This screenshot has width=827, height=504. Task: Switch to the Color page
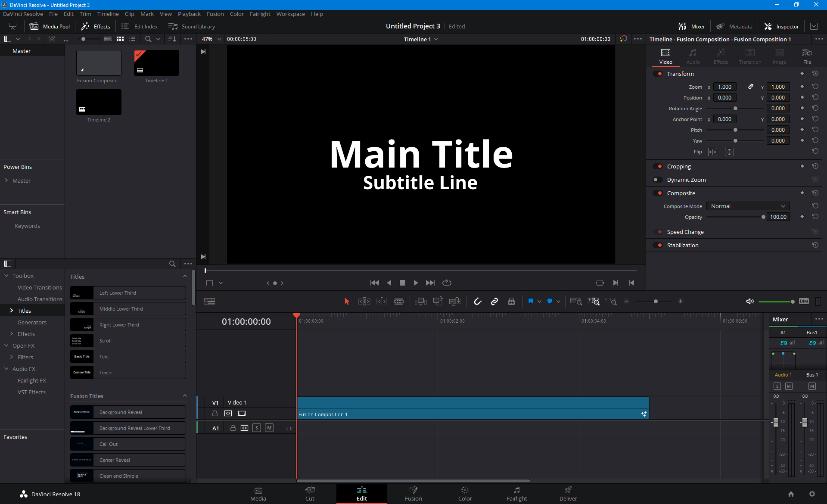pos(465,494)
